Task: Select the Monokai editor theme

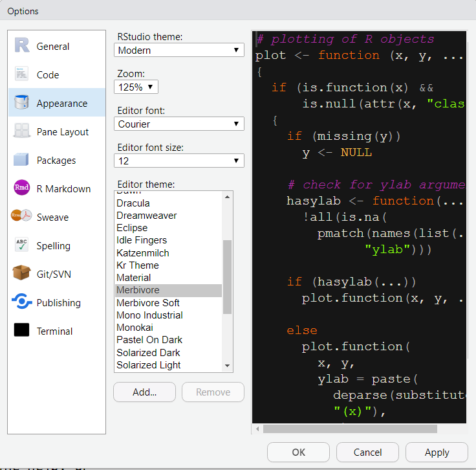Action: 135,328
